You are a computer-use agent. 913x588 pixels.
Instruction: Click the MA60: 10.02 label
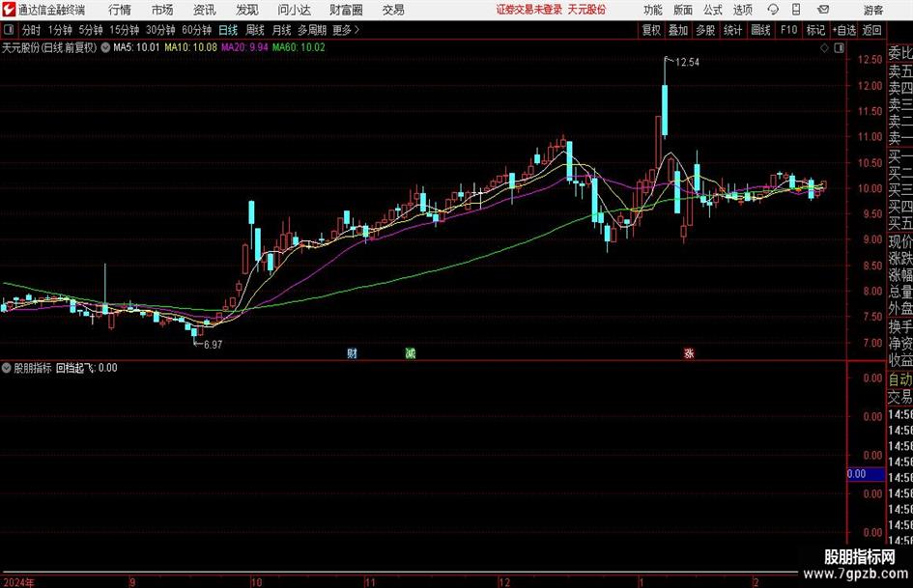tap(299, 47)
